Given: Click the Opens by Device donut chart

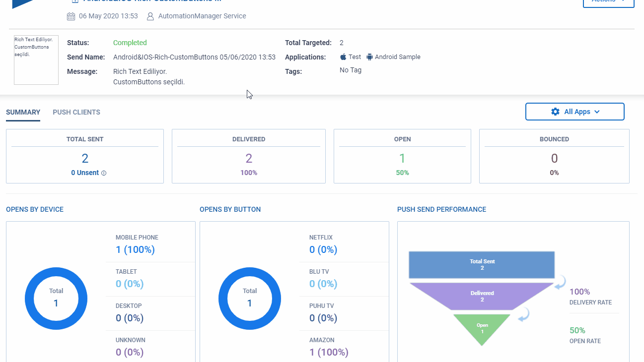Looking at the screenshot, I should 56,298.
